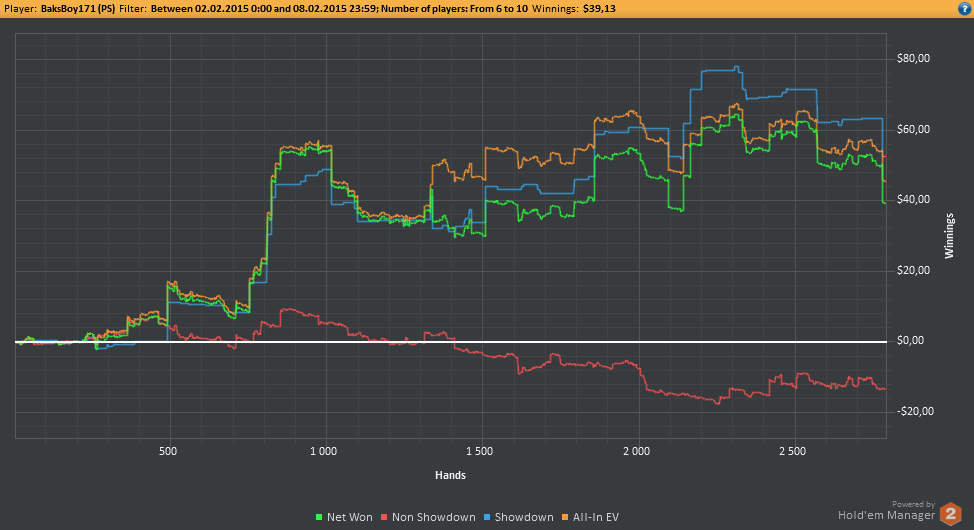
Task: Toggle the Net Won green legend swatch
Action: [x=319, y=517]
